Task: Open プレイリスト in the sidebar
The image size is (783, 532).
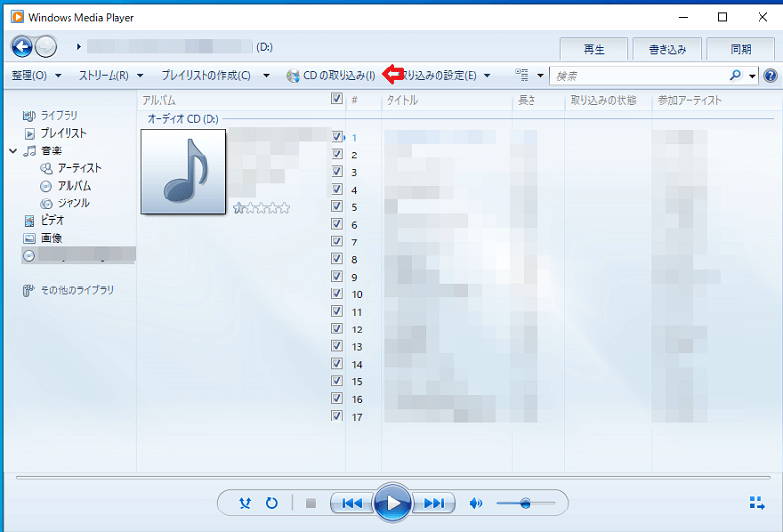Action: click(x=64, y=133)
